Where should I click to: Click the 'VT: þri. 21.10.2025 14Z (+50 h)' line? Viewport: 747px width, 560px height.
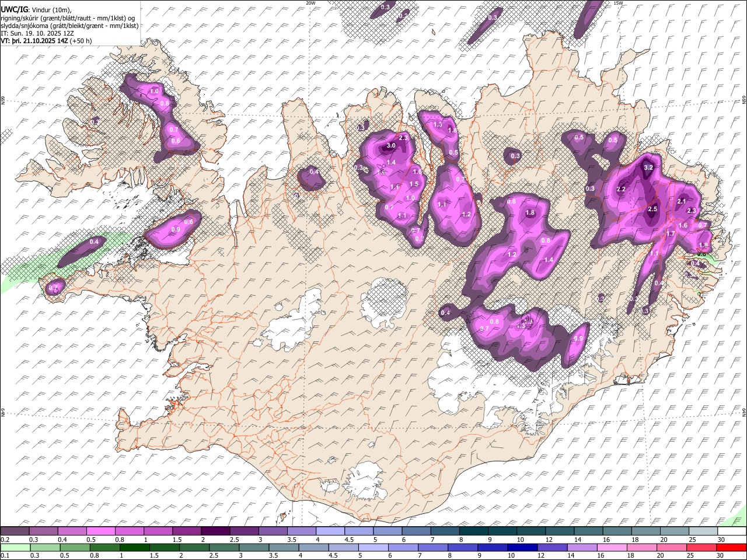pos(46,41)
